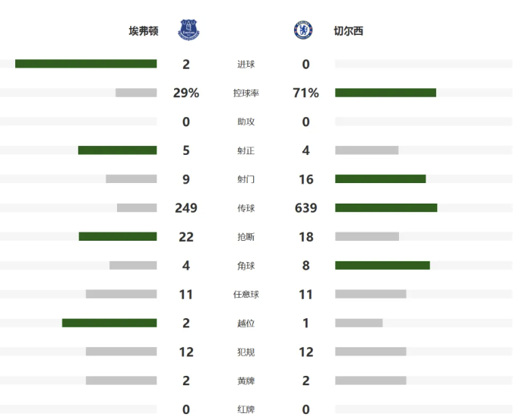Select the 抢断 stat label

coord(246,237)
